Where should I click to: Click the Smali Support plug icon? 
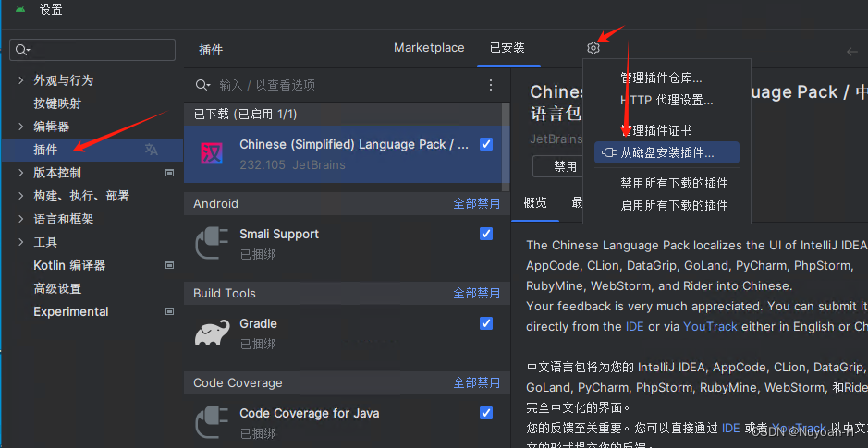point(212,243)
